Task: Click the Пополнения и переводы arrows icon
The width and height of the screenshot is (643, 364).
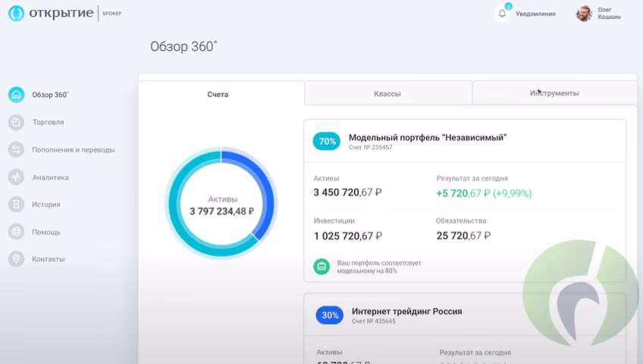Action: tap(17, 149)
